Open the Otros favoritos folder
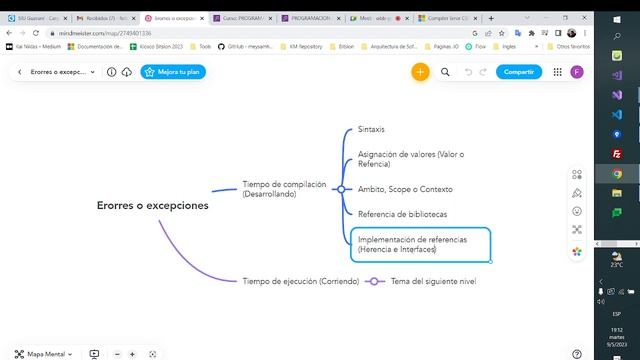 (x=569, y=47)
